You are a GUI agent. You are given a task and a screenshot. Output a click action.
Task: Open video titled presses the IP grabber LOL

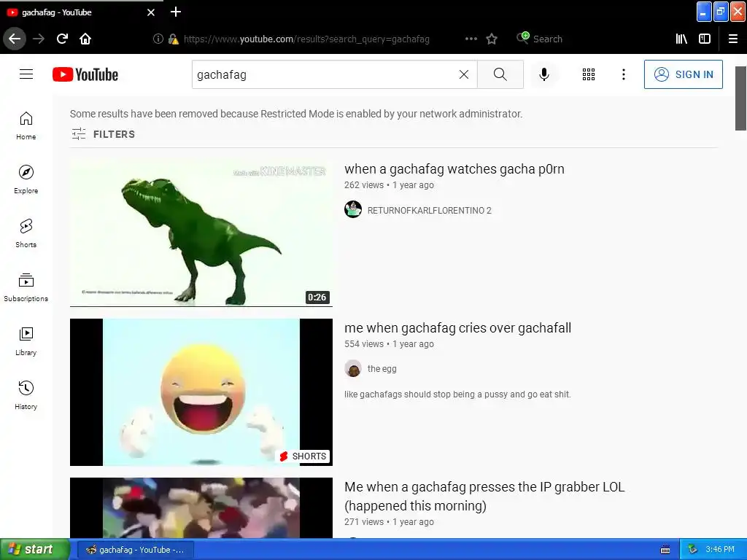click(x=484, y=496)
